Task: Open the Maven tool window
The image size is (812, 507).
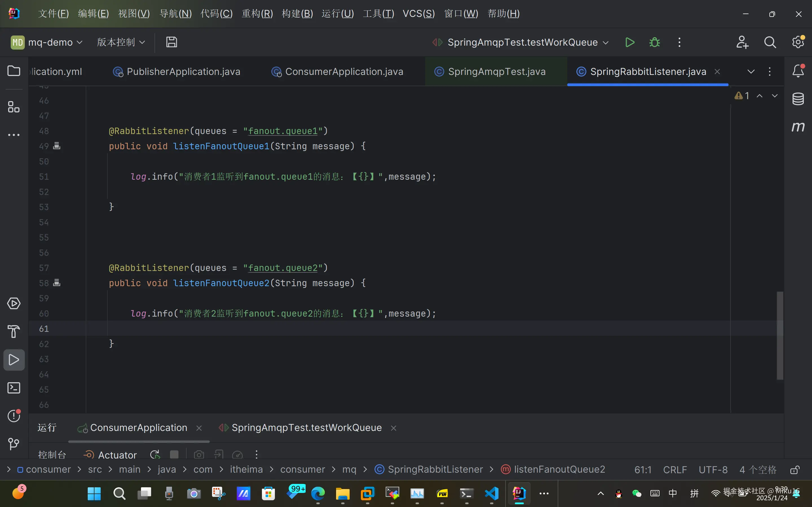Action: coord(798,127)
